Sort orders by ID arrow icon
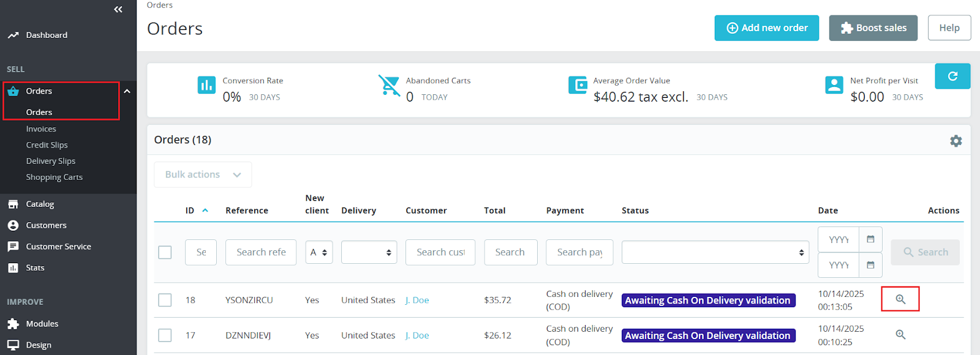The image size is (980, 355). click(205, 211)
